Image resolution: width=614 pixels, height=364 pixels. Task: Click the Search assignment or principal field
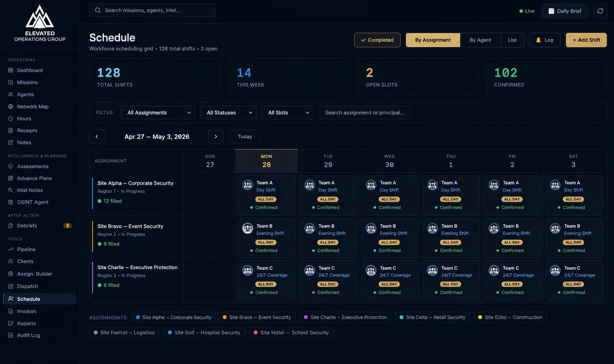(x=364, y=113)
